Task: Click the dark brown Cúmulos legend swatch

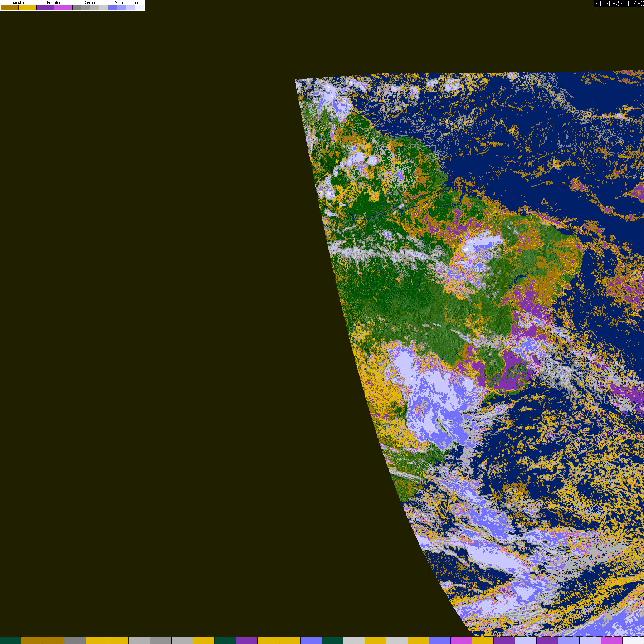Action: [10, 8]
